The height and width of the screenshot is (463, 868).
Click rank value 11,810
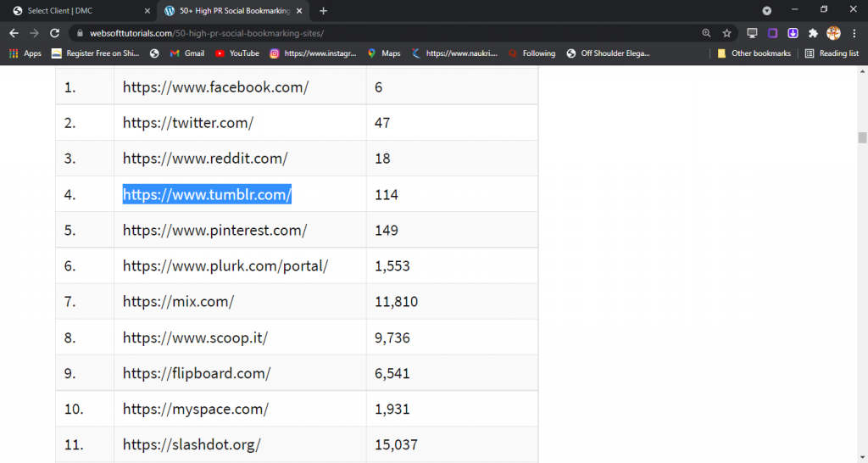tap(397, 302)
